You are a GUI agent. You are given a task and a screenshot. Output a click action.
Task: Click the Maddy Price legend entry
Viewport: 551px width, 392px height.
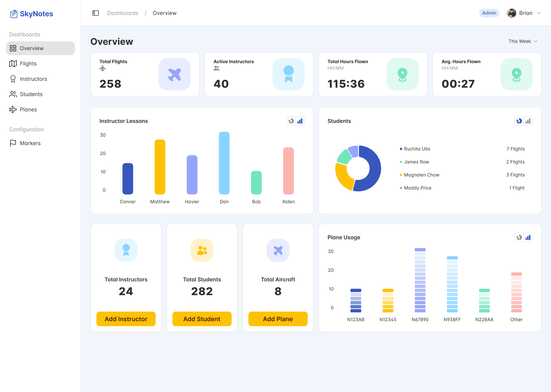click(x=416, y=188)
